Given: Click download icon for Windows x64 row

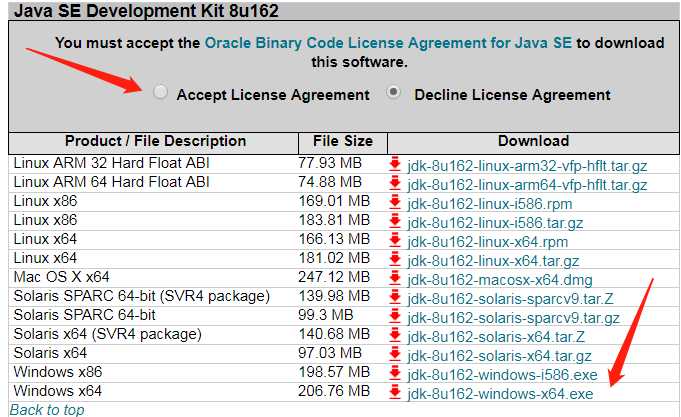Looking at the screenshot, I should tap(395, 391).
